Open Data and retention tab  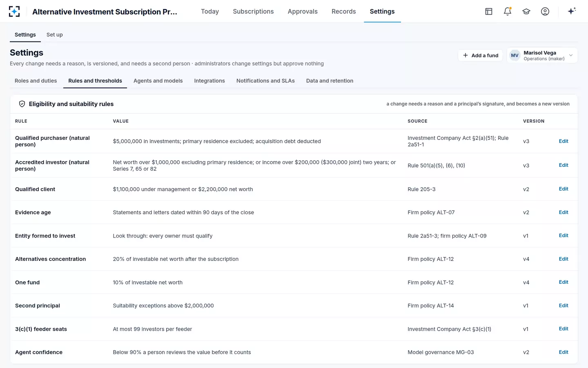tap(330, 81)
